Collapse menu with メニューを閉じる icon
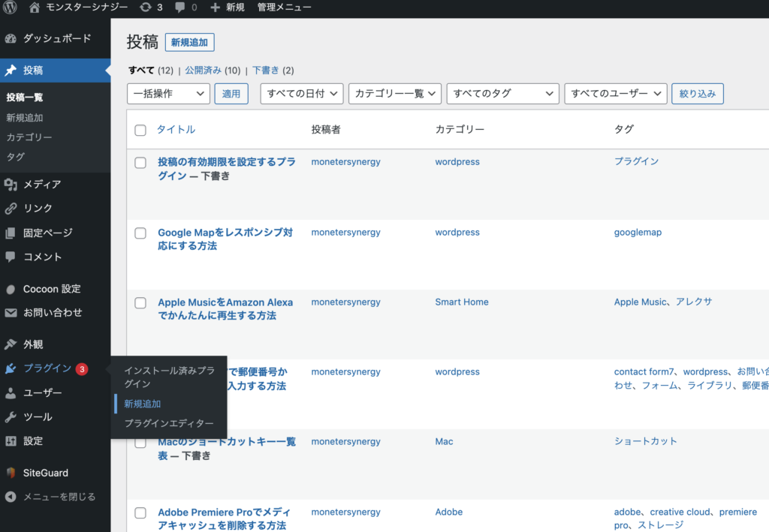769x532 pixels. (x=11, y=496)
